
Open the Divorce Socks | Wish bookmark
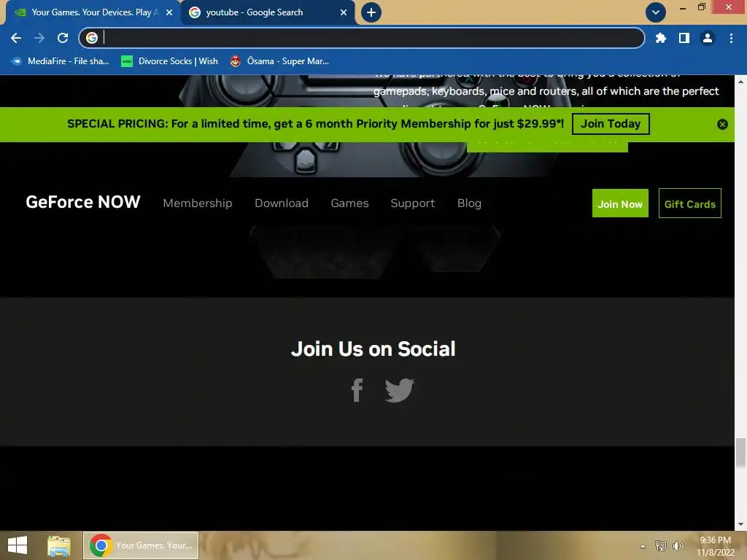point(169,61)
